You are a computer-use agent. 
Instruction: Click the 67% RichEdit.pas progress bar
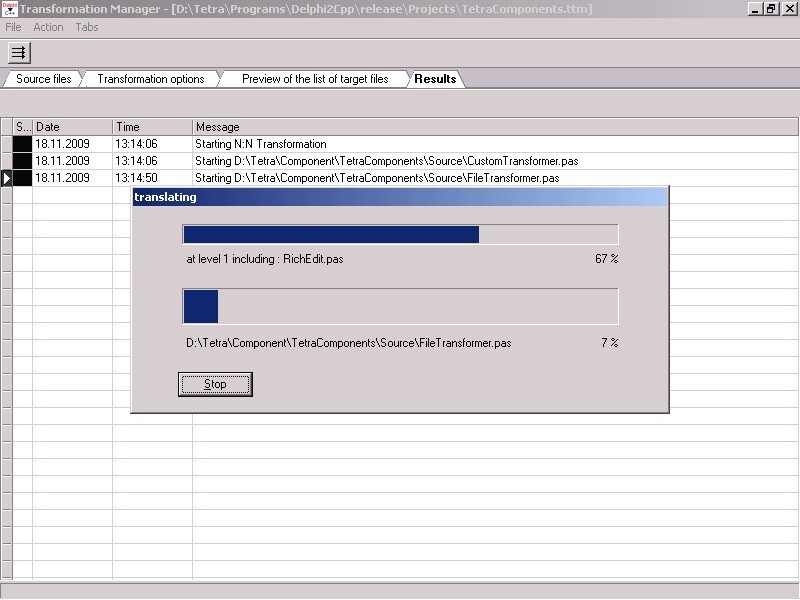coord(400,234)
